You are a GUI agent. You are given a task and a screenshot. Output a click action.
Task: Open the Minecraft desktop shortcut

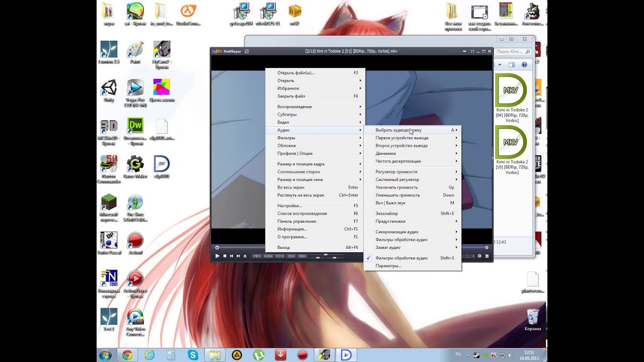click(109, 208)
